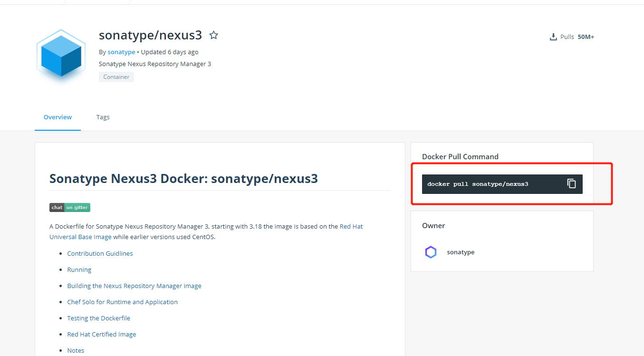This screenshot has width=644, height=356.
Task: Switch to the Tags tab
Action: (x=103, y=117)
